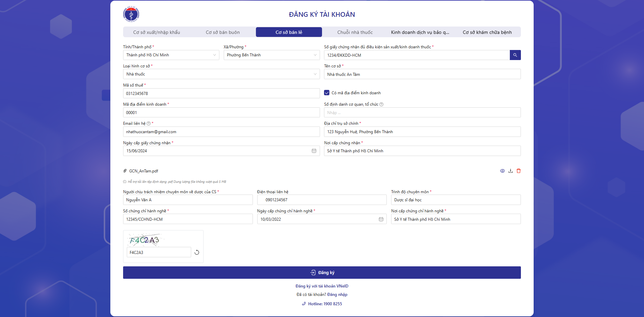
Task: Open Đăng ký với tài khoản VNeID link
Action: tap(322, 286)
